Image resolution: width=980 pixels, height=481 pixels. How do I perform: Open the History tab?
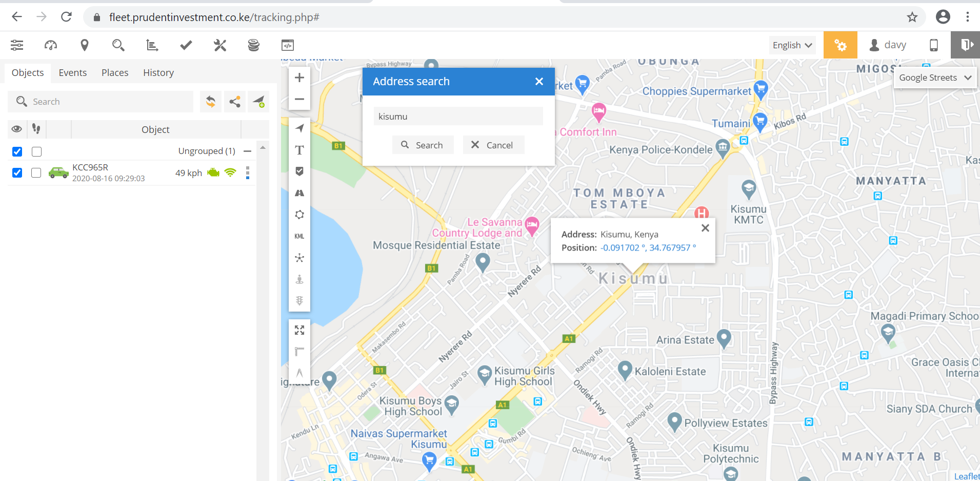click(158, 73)
